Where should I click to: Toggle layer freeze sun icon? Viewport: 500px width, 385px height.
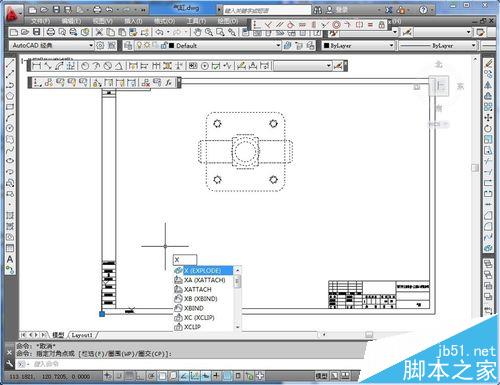(x=147, y=45)
